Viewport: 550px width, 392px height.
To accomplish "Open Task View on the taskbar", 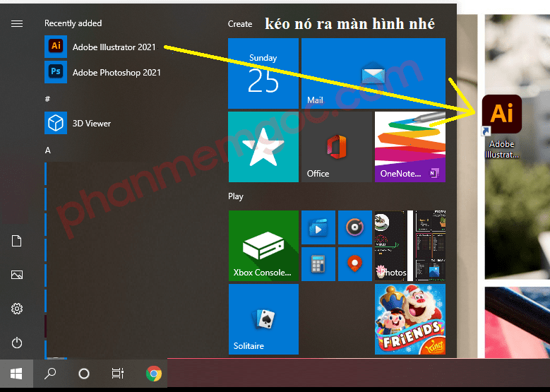I will click(x=117, y=374).
